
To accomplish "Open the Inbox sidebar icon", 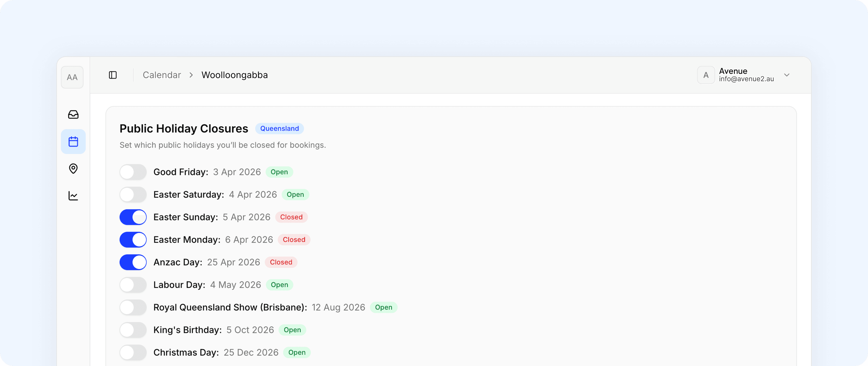I will coord(73,115).
